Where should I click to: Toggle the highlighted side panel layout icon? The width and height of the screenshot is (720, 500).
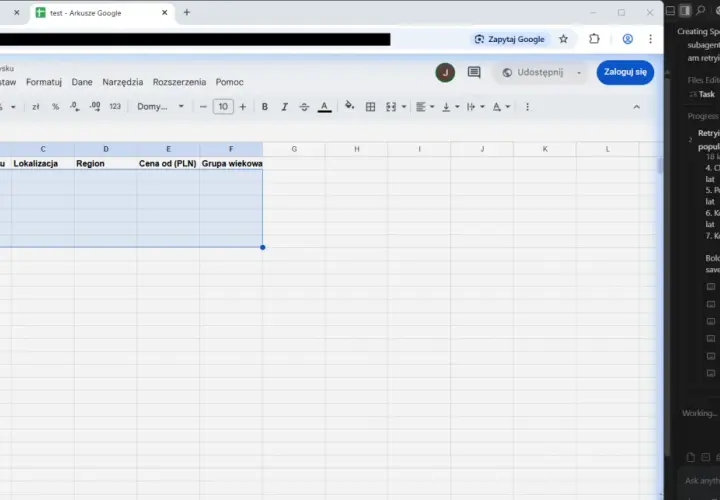(x=685, y=10)
